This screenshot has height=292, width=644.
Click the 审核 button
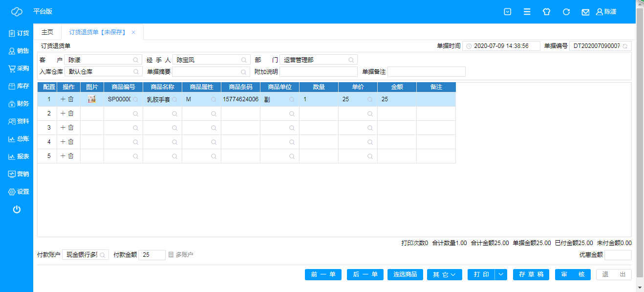point(573,274)
